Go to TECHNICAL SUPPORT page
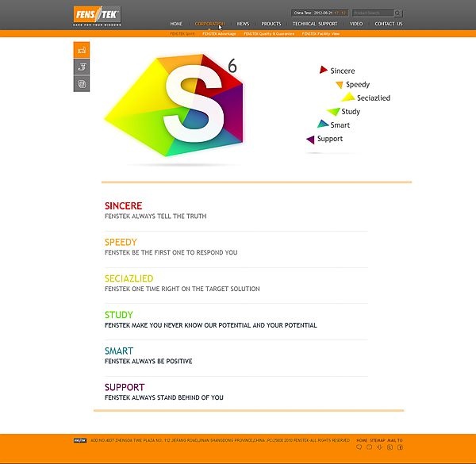 315,24
